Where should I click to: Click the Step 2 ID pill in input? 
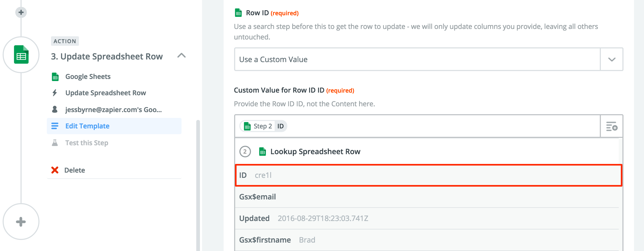coord(263,126)
